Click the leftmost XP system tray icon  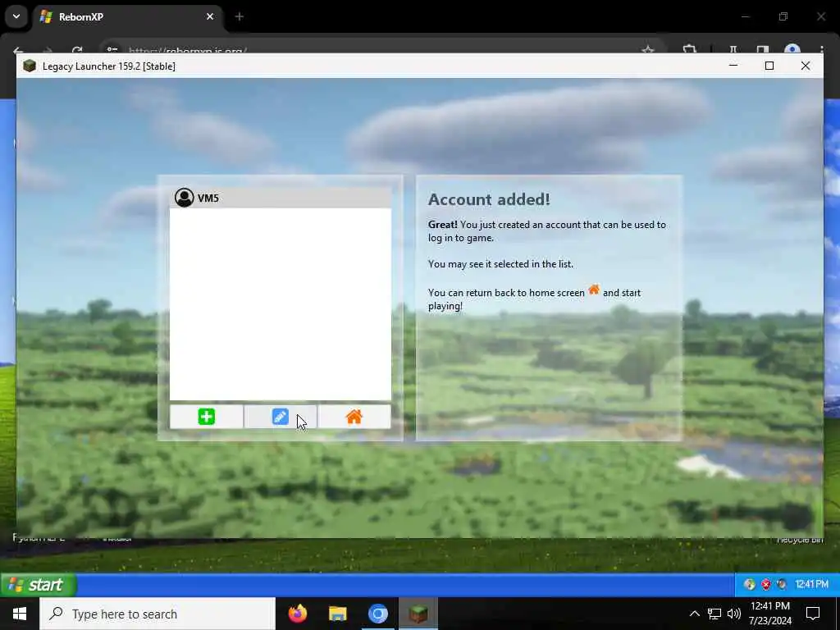point(750,584)
